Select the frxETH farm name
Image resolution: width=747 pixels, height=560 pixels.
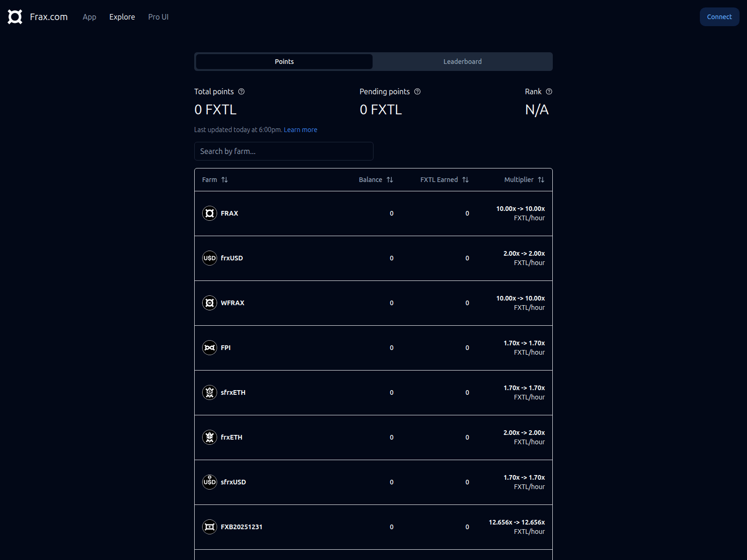232,437
